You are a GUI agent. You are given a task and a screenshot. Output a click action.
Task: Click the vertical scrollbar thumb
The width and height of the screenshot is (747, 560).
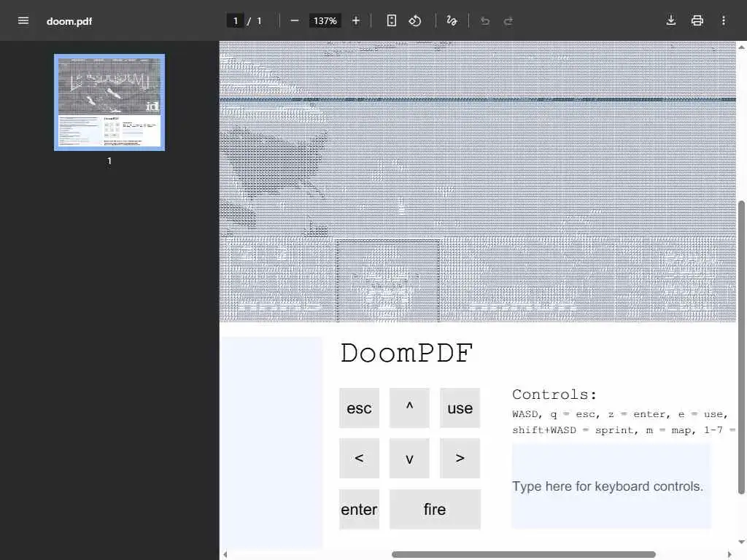click(741, 348)
